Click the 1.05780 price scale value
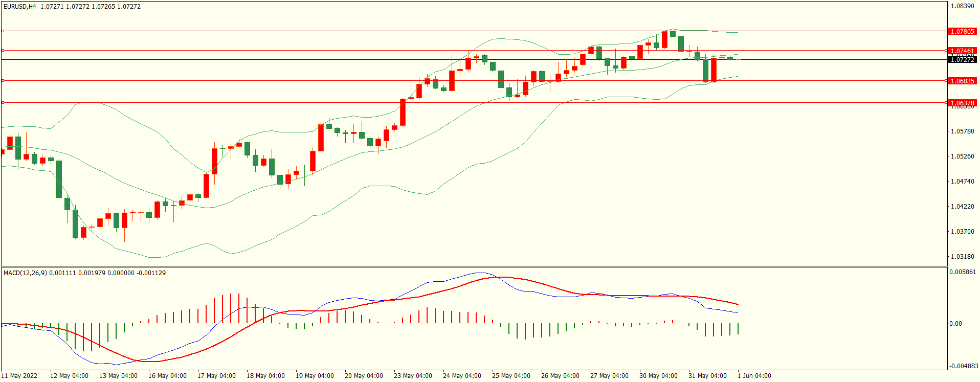This screenshot has height=382, width=980. [x=962, y=131]
